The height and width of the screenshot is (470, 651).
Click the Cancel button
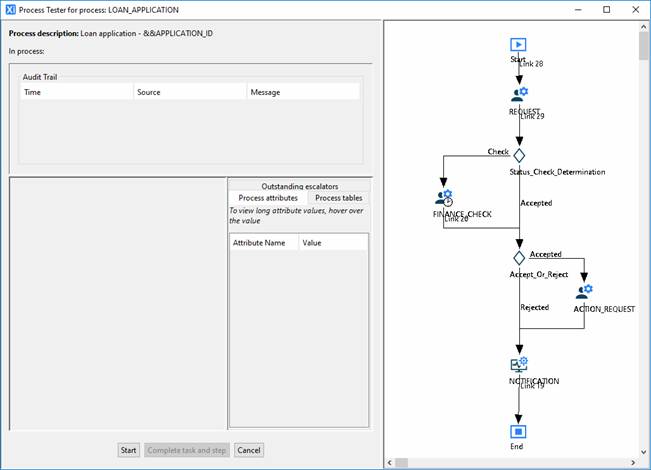pos(249,450)
